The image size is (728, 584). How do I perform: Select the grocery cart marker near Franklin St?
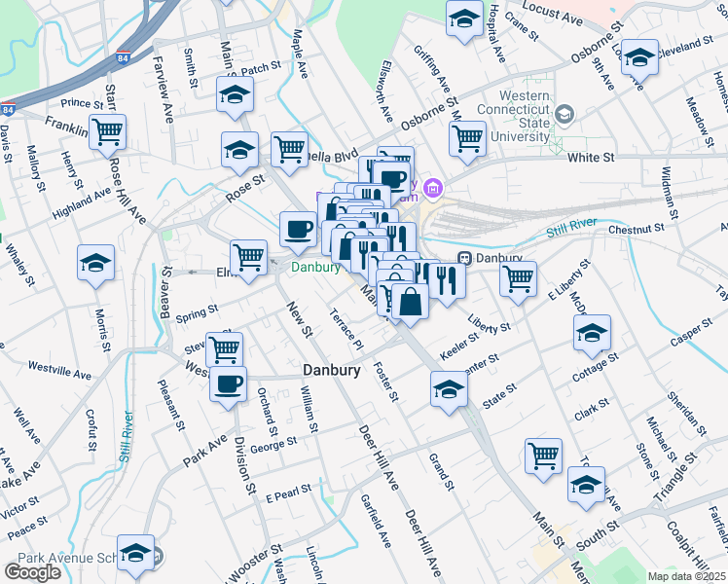click(x=107, y=135)
